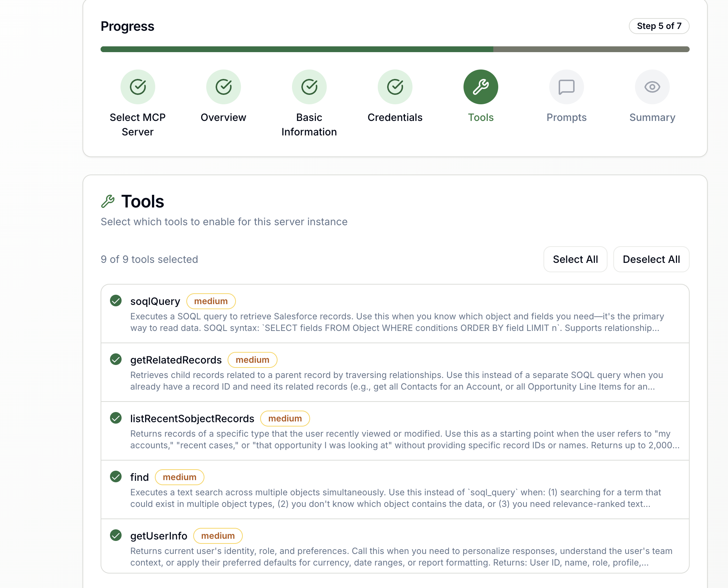Go to the Overview step label
The height and width of the screenshot is (588, 728).
[224, 117]
